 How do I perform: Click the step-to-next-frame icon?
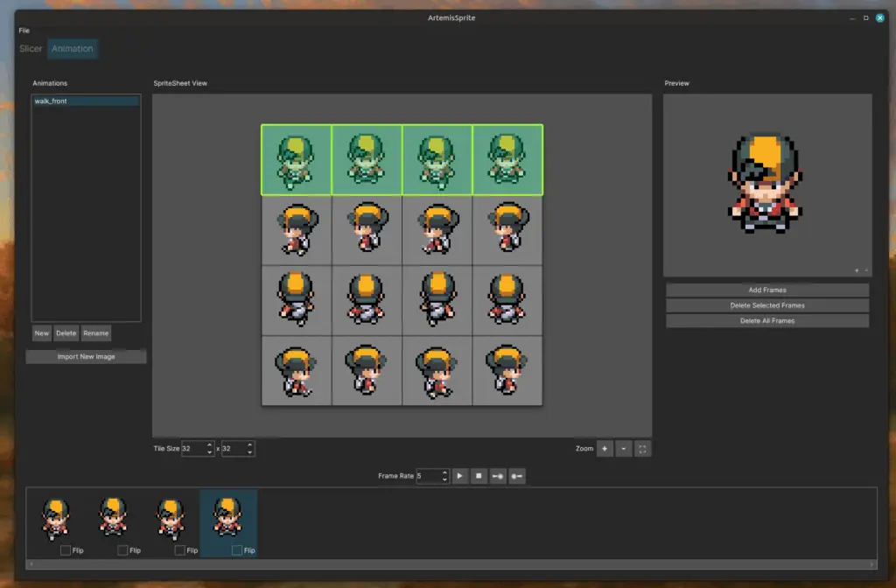click(x=517, y=476)
